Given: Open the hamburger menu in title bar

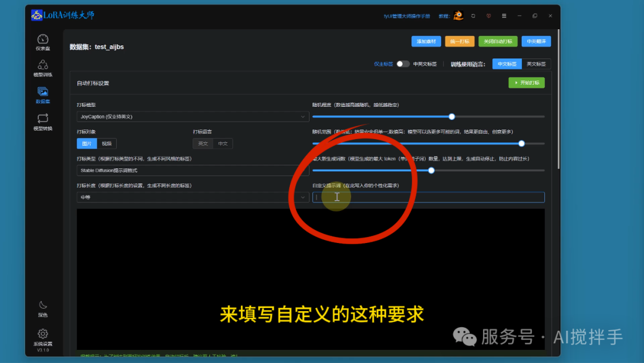Looking at the screenshot, I should pyautogui.click(x=504, y=16).
